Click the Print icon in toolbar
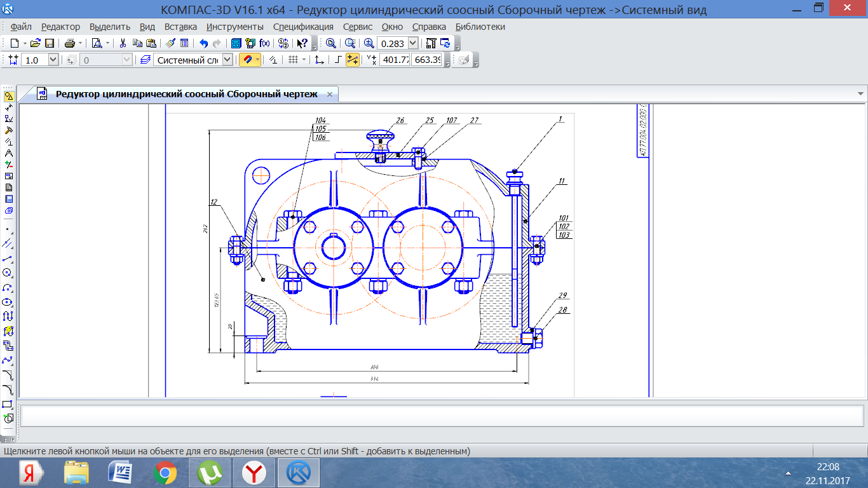Viewport: 868px width, 488px height. [x=69, y=43]
